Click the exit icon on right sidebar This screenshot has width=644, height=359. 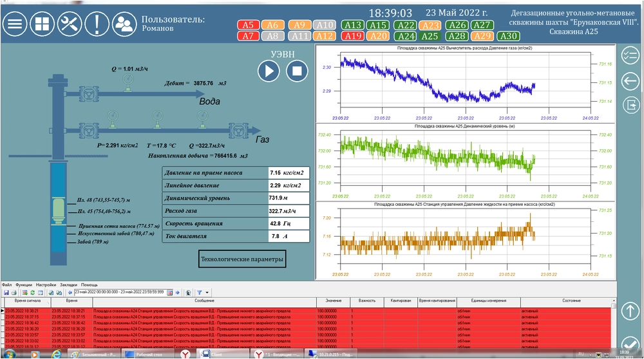coord(630,104)
